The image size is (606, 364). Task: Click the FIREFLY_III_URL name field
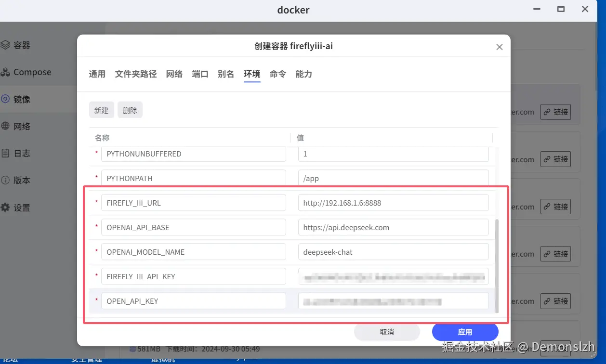pos(194,203)
